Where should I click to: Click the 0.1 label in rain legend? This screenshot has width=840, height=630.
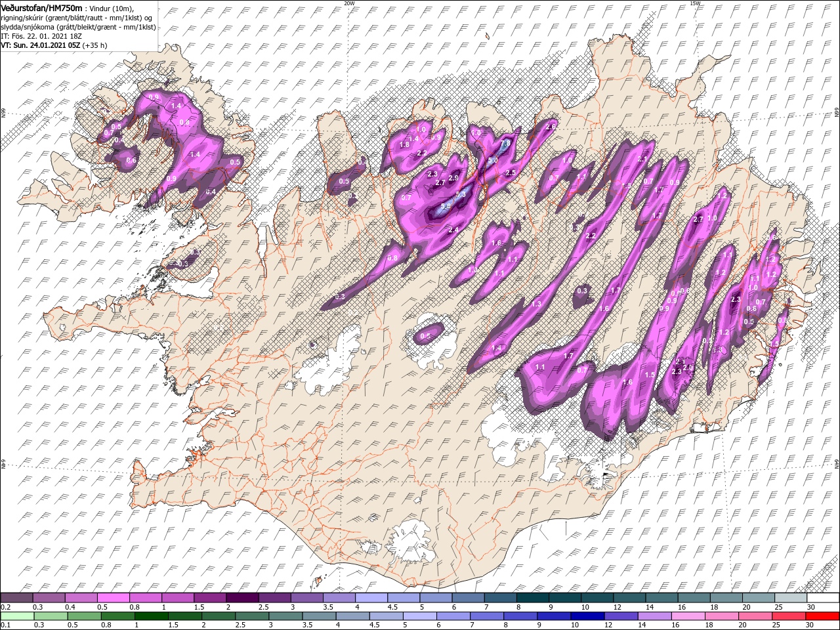[x=5, y=625]
